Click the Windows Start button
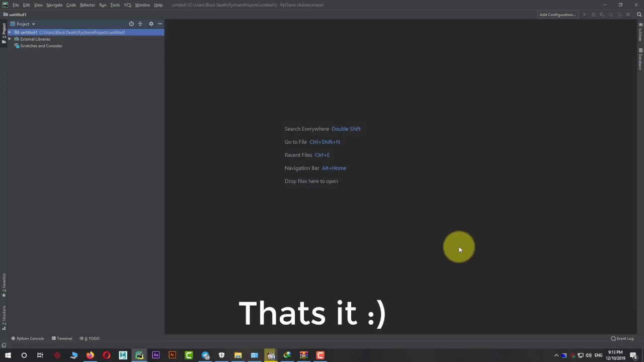 pyautogui.click(x=8, y=355)
